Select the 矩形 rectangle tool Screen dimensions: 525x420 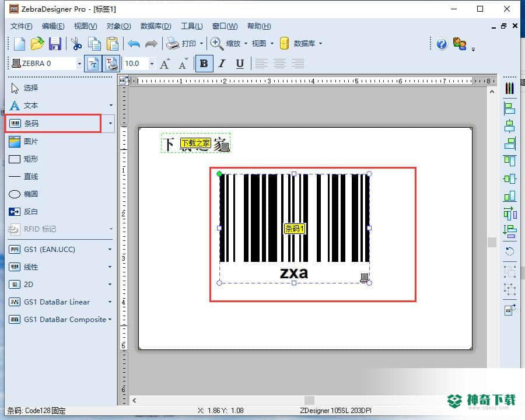pyautogui.click(x=23, y=159)
